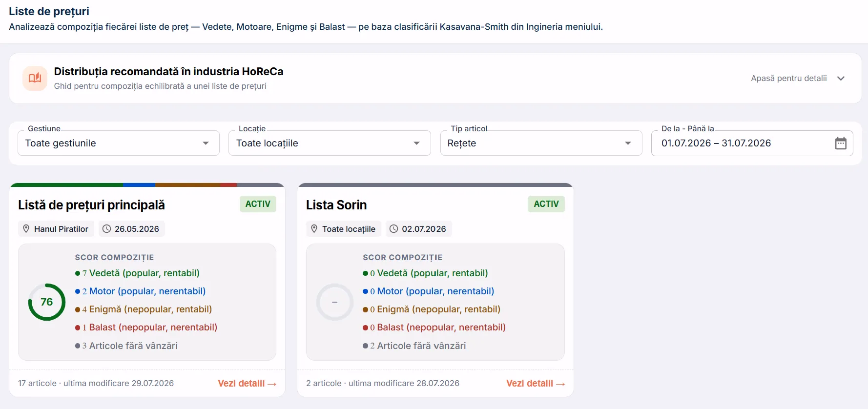Open Vezi detalii for Listă de prețuri principală
The height and width of the screenshot is (409, 868).
tap(247, 383)
